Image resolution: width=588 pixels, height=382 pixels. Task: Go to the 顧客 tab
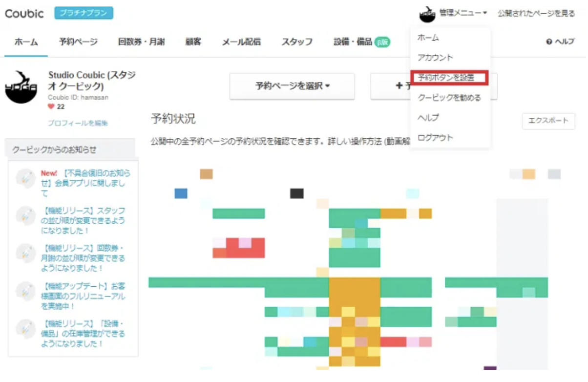tap(193, 42)
